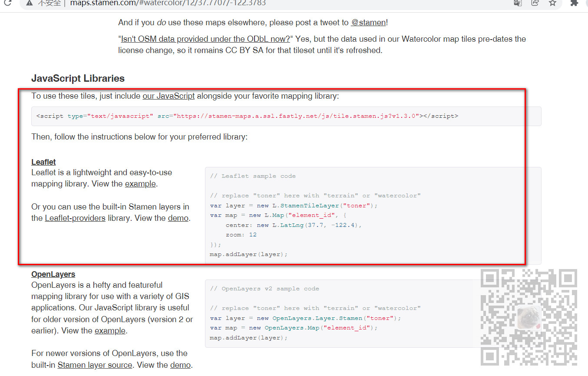
Task: Click the browser reload icon
Action: pos(7,3)
